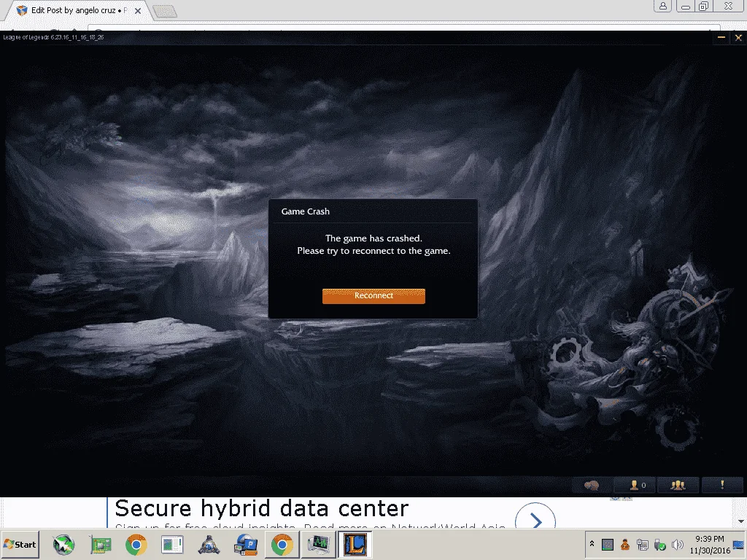Close the 'Edit Post by angelo cruz' tab
This screenshot has width=747, height=560.
pyautogui.click(x=138, y=10)
